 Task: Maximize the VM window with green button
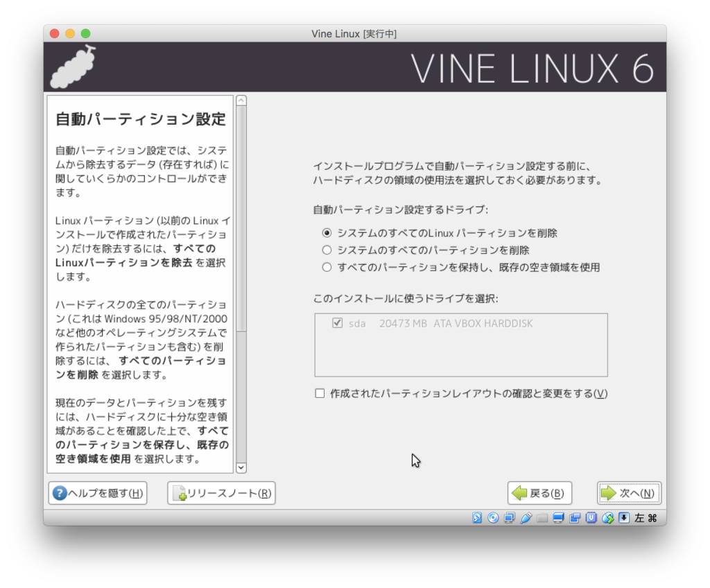pyautogui.click(x=85, y=33)
